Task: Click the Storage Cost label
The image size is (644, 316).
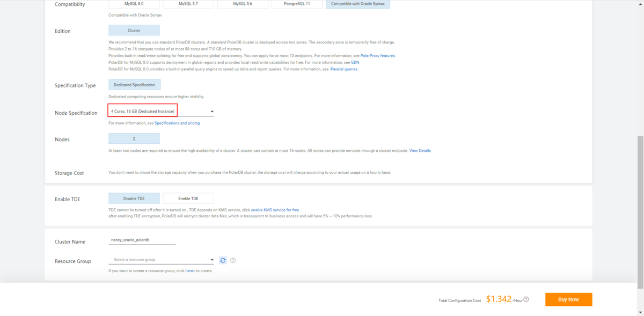Action: click(69, 173)
